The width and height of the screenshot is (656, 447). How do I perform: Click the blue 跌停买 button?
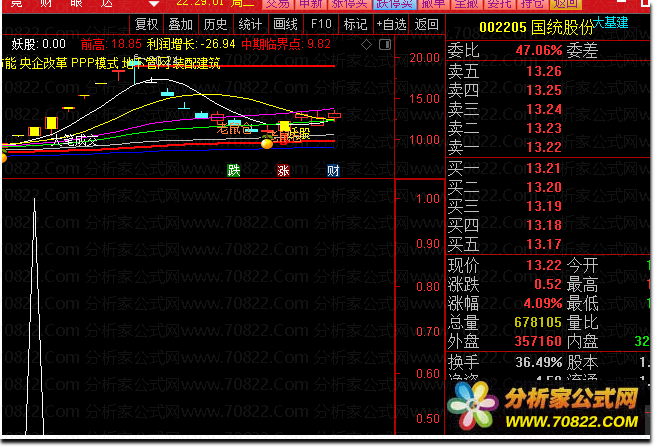(395, 4)
